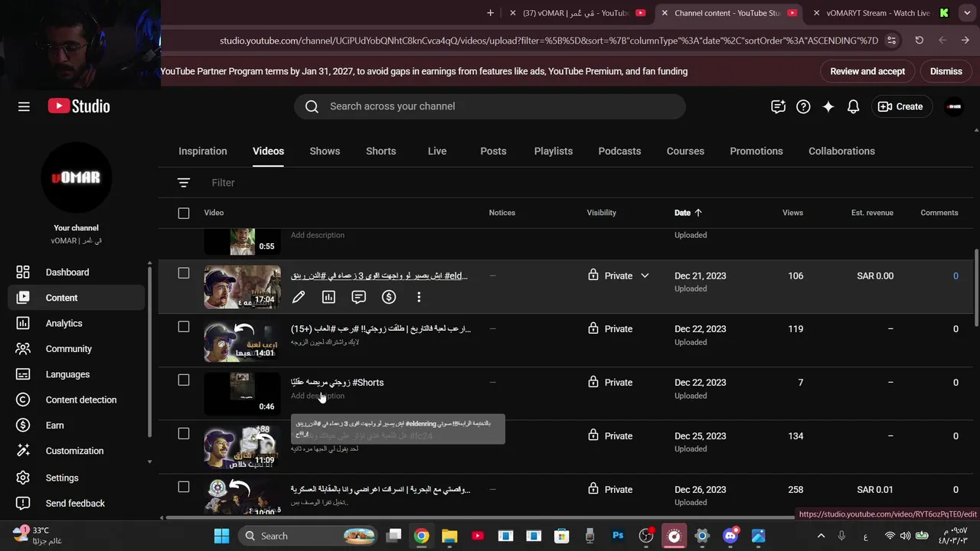
Task: Open the Dashboard sidebar icon
Action: coord(23,272)
